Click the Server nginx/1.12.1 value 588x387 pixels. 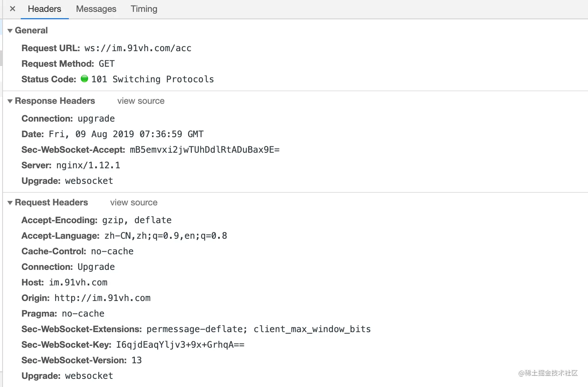[88, 165]
